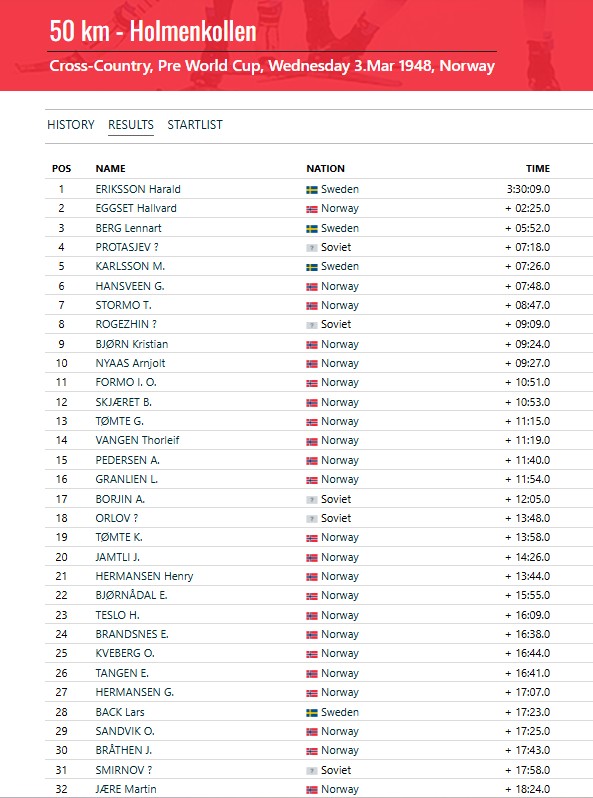
Task: Select the RESULTS tab
Action: coord(131,125)
